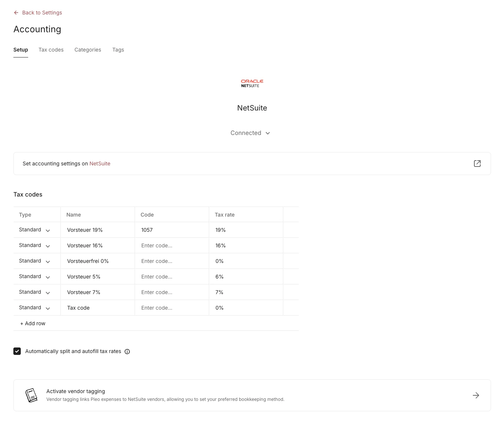Click Back to Settings

click(x=42, y=13)
